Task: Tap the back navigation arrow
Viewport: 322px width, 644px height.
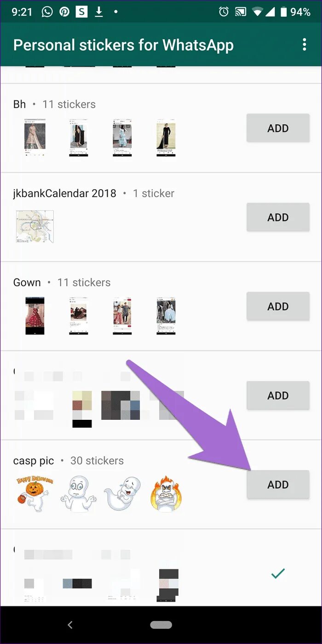Action: pyautogui.click(x=70, y=625)
